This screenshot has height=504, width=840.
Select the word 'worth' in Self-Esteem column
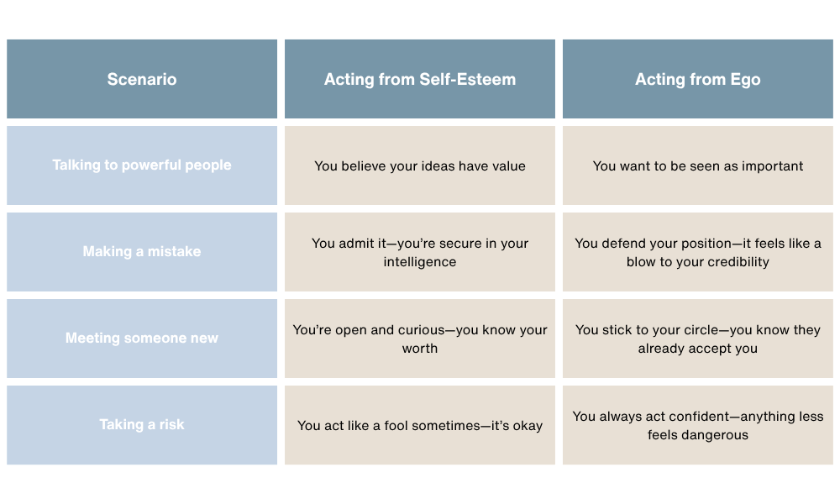click(419, 348)
